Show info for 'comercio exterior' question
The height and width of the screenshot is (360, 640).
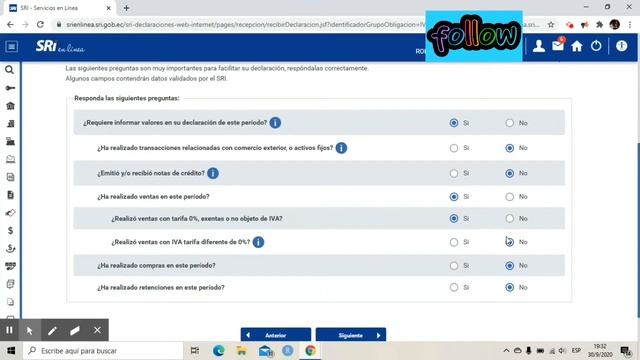pyautogui.click(x=341, y=148)
